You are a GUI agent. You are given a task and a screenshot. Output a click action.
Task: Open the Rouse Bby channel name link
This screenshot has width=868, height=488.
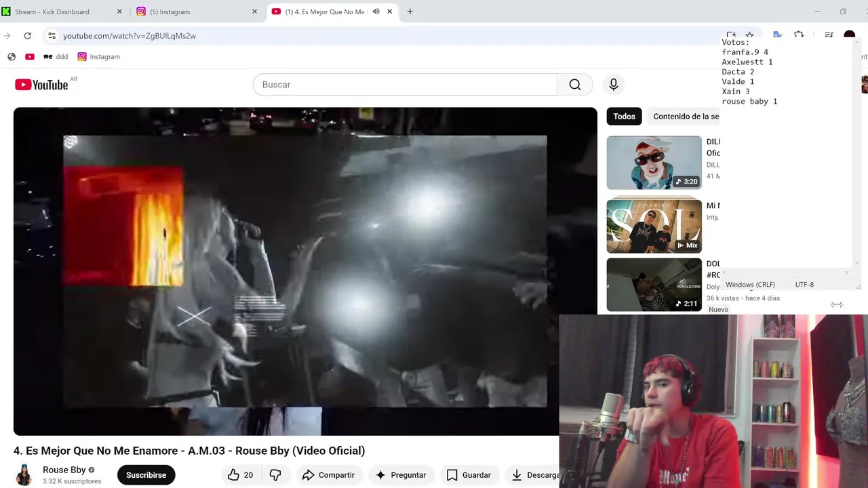(64, 470)
